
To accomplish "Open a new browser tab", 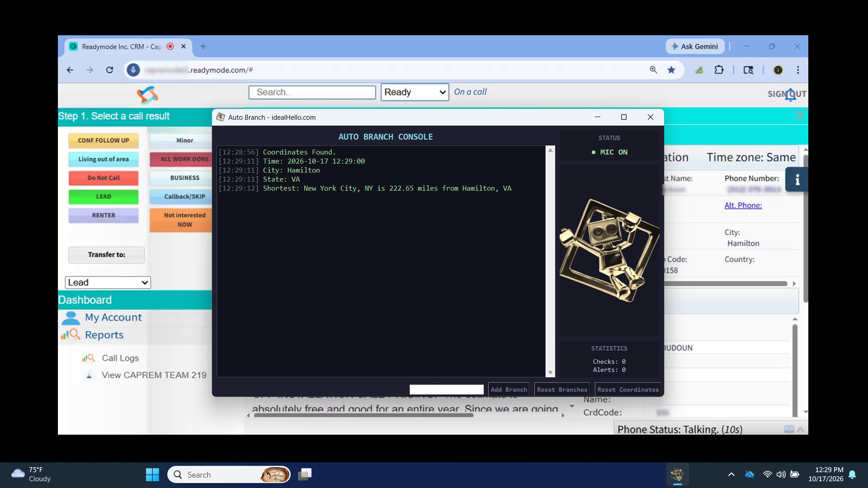I will click(203, 47).
